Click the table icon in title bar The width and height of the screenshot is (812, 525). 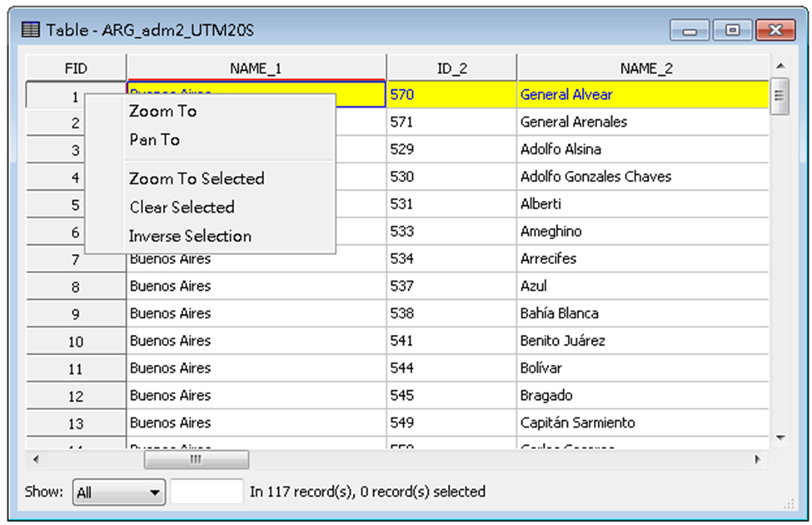click(30, 30)
